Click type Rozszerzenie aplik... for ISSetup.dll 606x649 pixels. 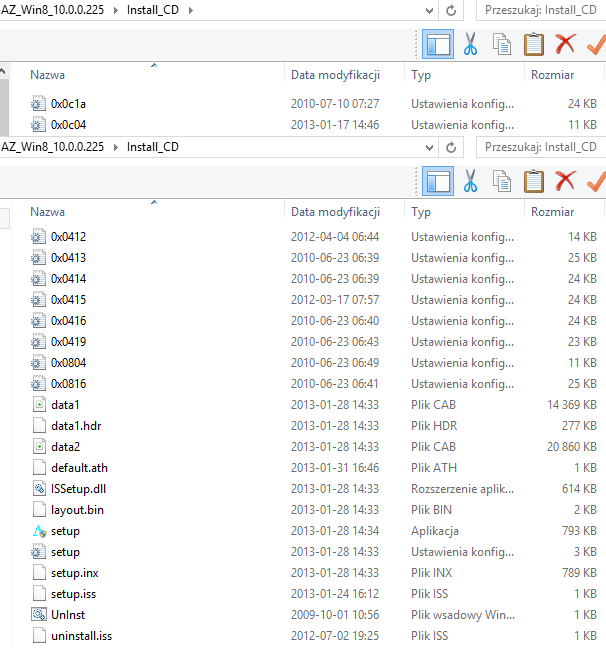pos(462,489)
